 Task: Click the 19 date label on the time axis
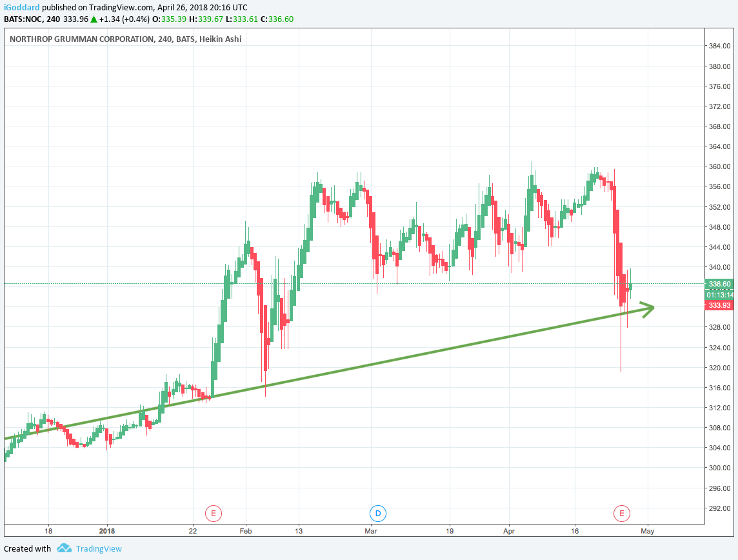450,531
